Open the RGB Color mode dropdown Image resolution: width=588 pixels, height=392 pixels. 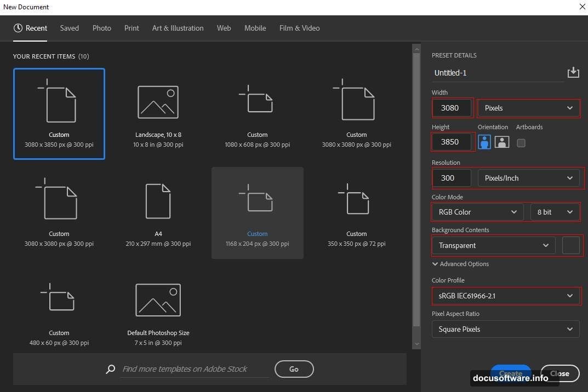coord(476,212)
